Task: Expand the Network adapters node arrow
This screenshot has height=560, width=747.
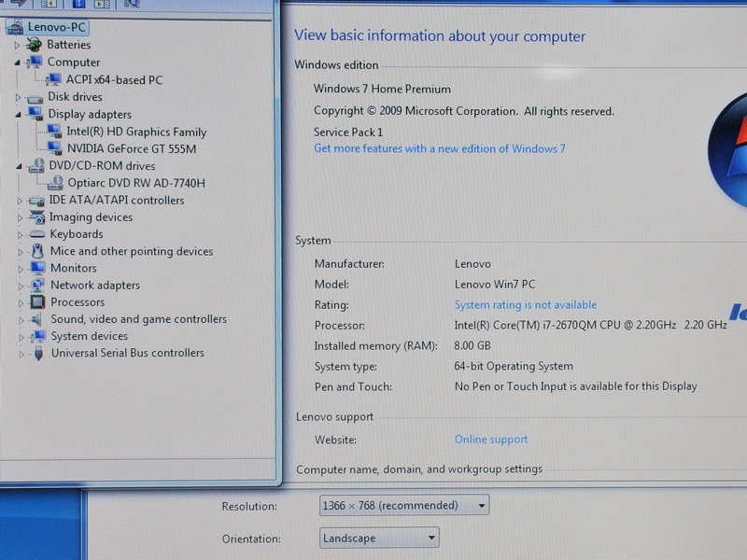Action: click(x=21, y=287)
